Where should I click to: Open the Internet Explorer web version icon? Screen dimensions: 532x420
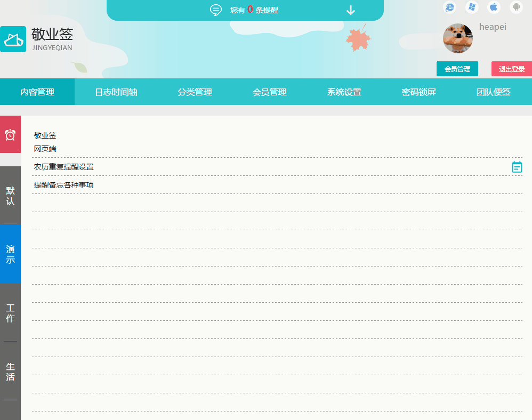coord(449,7)
